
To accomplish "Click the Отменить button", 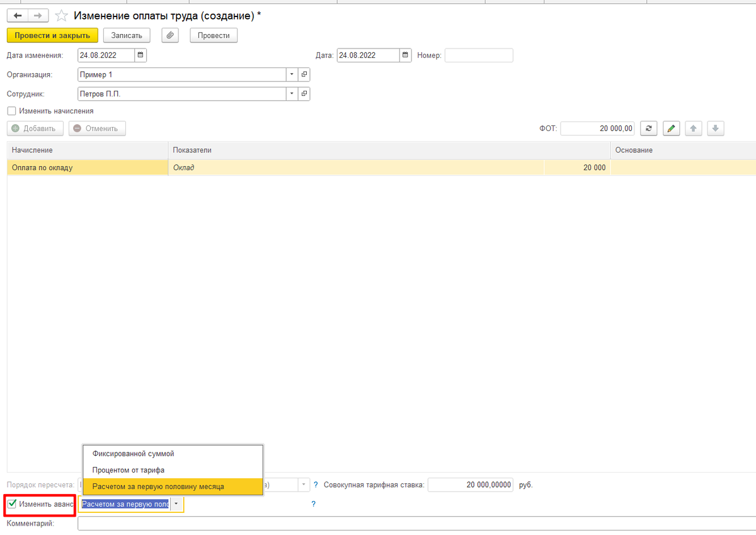I will tap(97, 129).
